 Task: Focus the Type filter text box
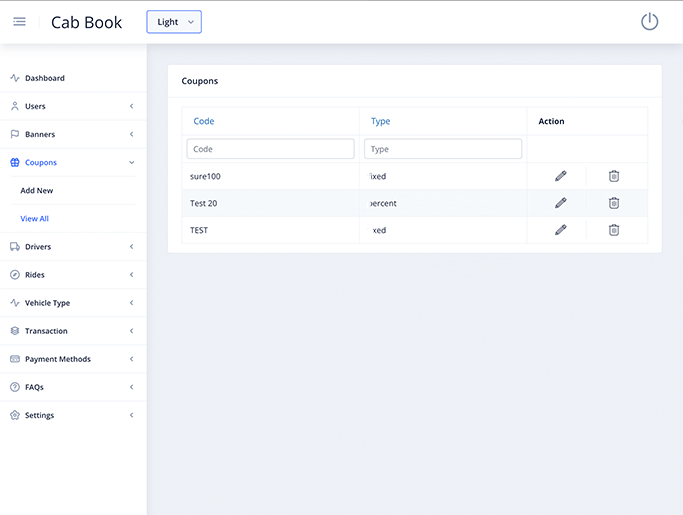(443, 149)
